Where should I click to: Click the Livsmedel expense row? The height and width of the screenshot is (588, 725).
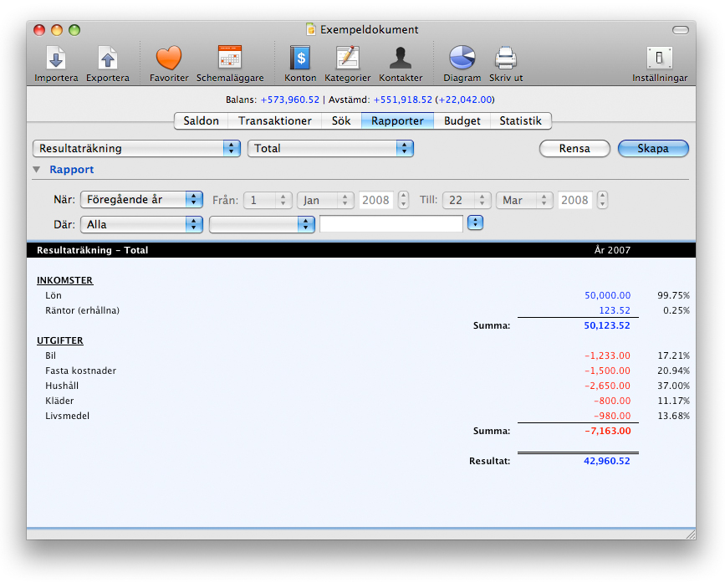click(361, 416)
